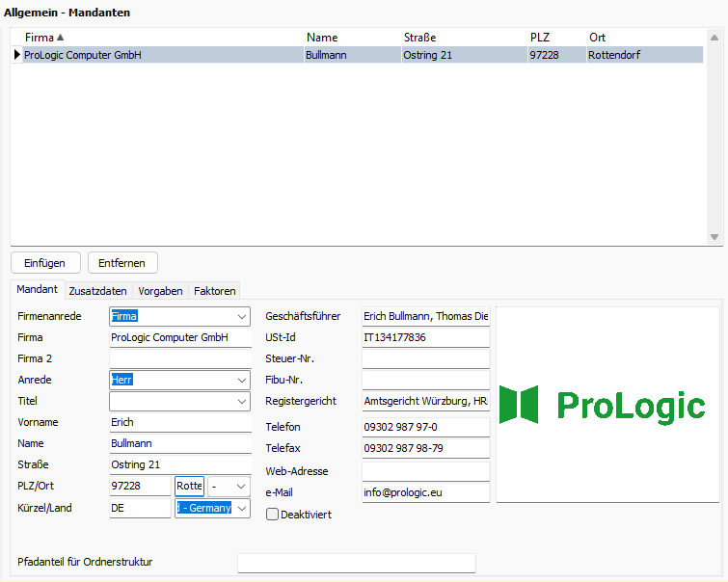Click the empty Steuer-Nr. field

tap(426, 359)
